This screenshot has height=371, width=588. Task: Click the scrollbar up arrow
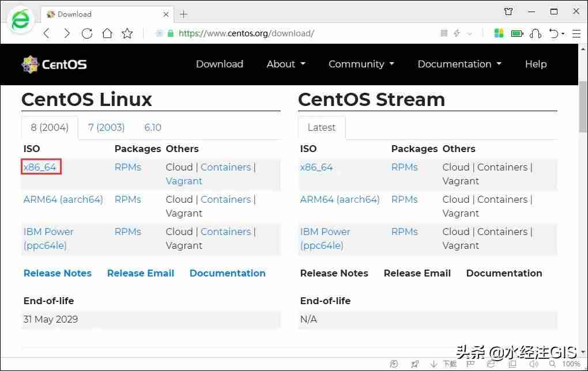[x=583, y=49]
